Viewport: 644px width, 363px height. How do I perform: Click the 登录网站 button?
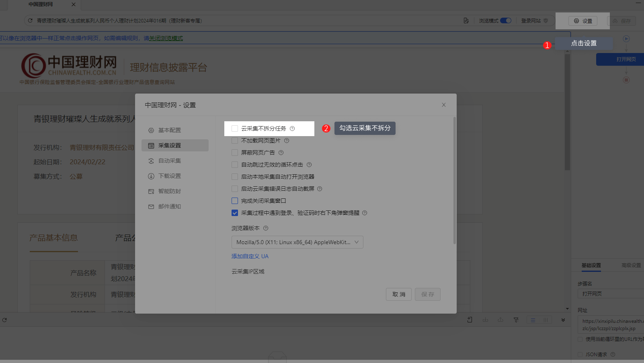(534, 20)
